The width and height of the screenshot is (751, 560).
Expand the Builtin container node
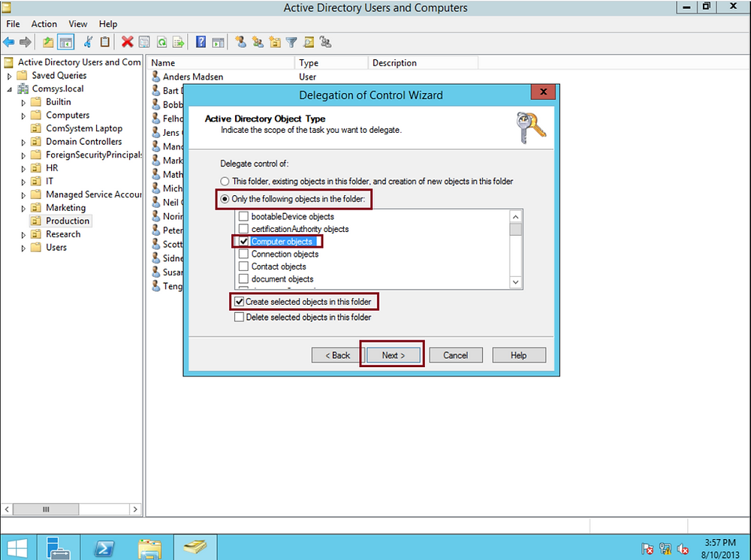(x=23, y=102)
